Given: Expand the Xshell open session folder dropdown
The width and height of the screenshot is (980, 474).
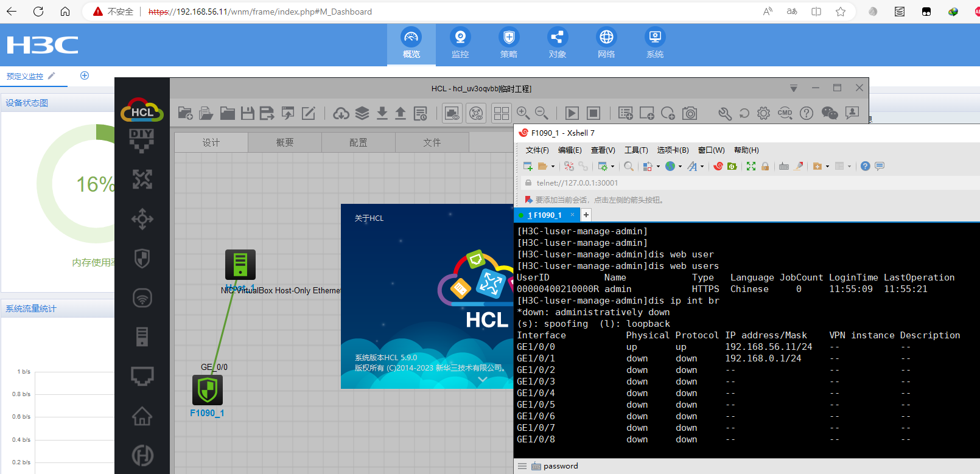Looking at the screenshot, I should point(553,167).
